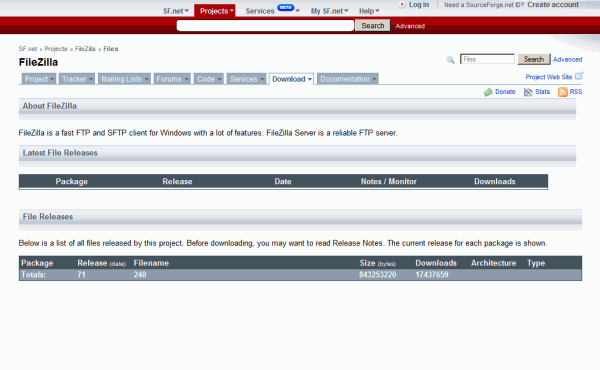Expand the Services BETA menu
The image size is (600, 370).
[272, 11]
